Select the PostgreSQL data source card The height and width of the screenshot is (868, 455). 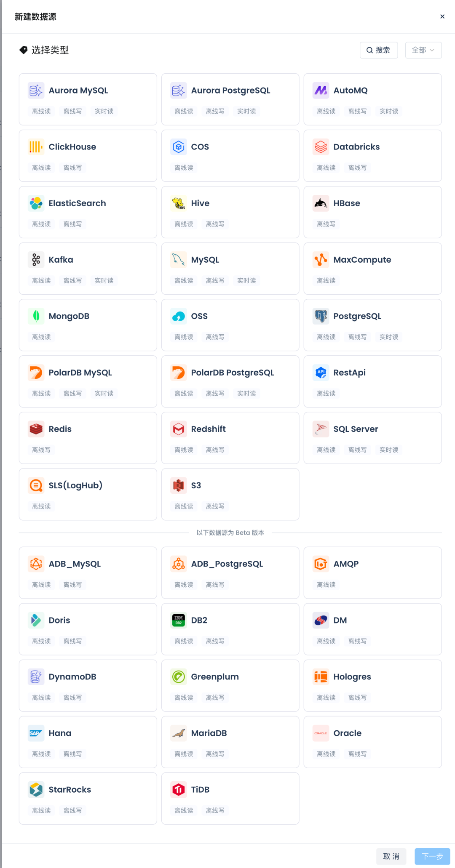(373, 325)
